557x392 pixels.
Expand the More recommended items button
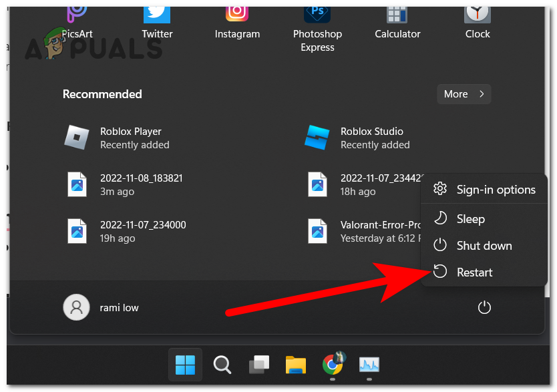pyautogui.click(x=463, y=94)
